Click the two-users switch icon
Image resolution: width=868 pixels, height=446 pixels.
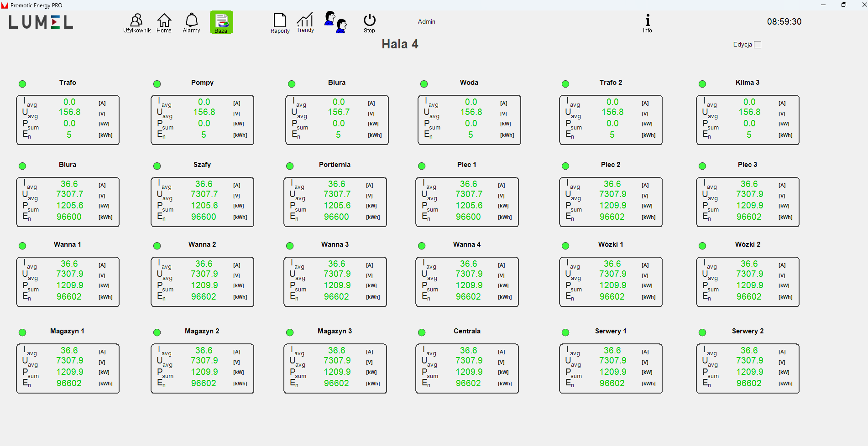pos(336,22)
